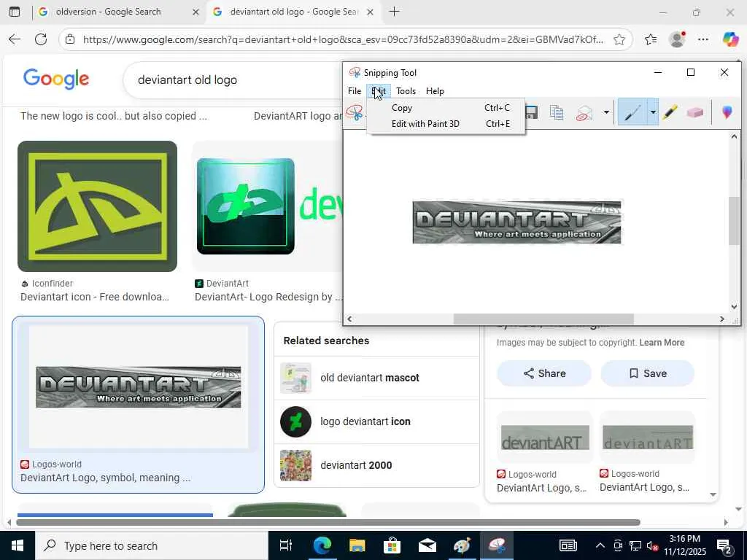Click related search old deviantart mascot
The width and height of the screenshot is (747, 560).
pyautogui.click(x=376, y=378)
